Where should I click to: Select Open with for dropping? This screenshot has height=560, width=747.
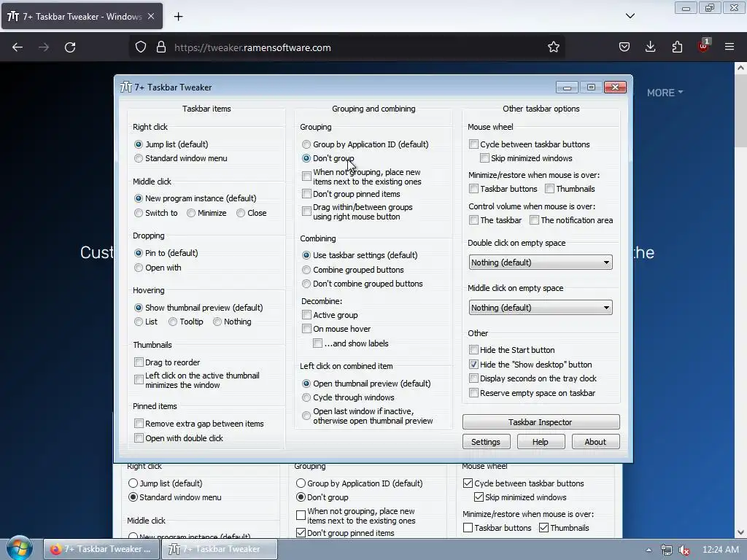coord(158,268)
